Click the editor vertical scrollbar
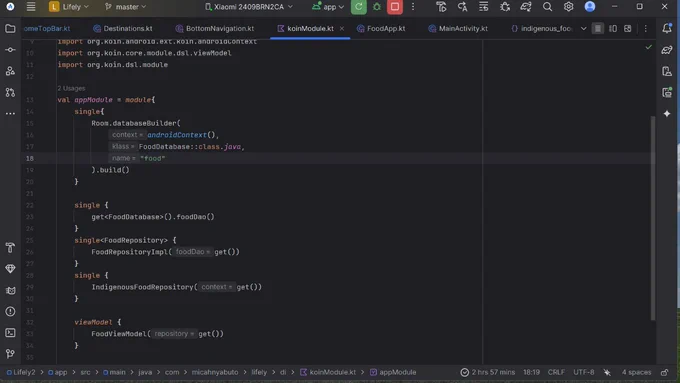Viewport: 680px width, 383px height. [x=653, y=219]
